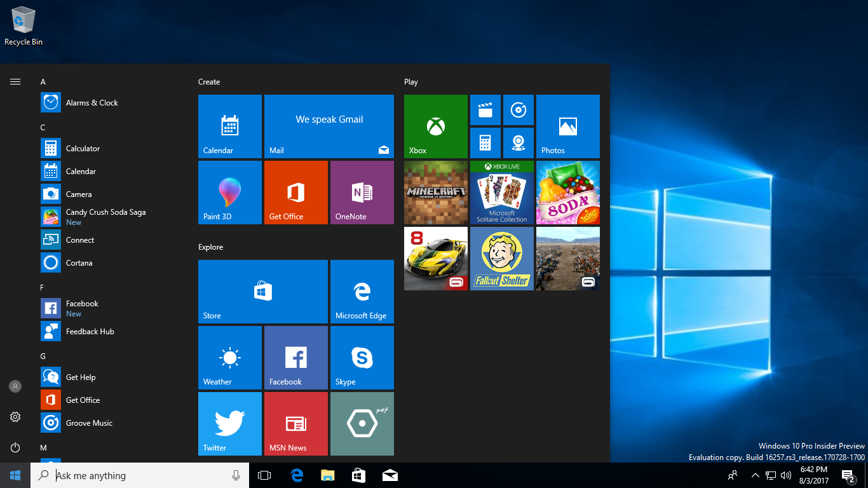Open volume control in system tray
Screen dimensions: 868x488
click(786, 475)
